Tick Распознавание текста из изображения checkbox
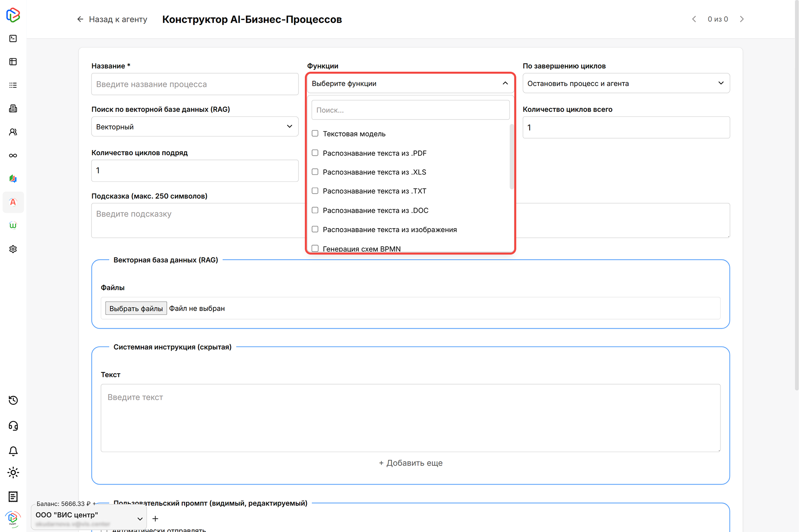Viewport: 799px width, 532px height. (x=315, y=229)
